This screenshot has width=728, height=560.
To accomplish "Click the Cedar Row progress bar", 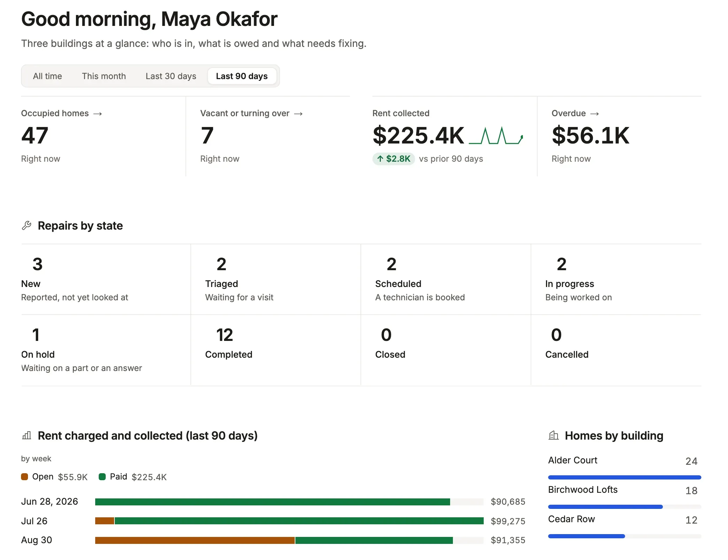I will pyautogui.click(x=625, y=536).
